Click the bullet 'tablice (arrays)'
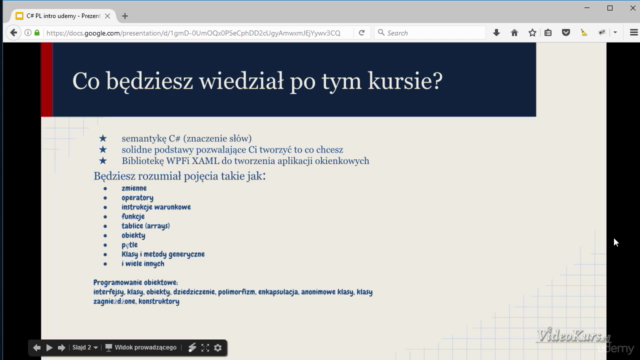 coord(146,226)
